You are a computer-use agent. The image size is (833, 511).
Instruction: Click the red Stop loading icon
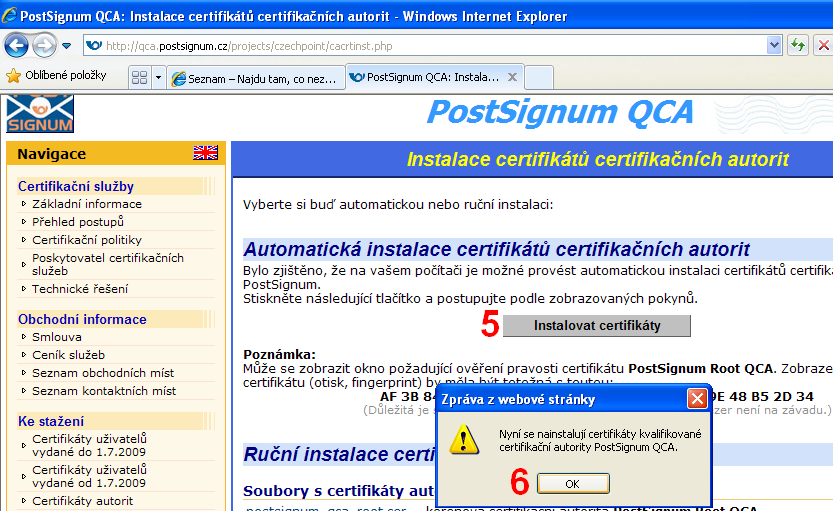pyautogui.click(x=823, y=46)
